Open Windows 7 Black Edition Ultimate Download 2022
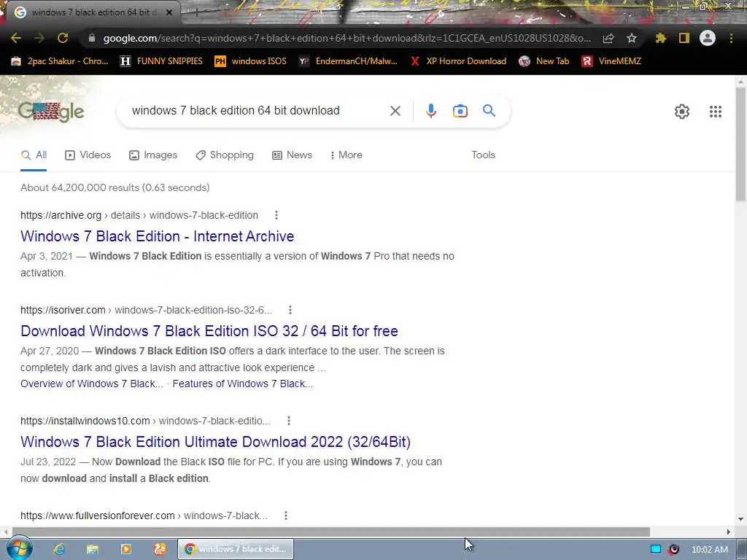Image resolution: width=747 pixels, height=560 pixels. pos(215,442)
